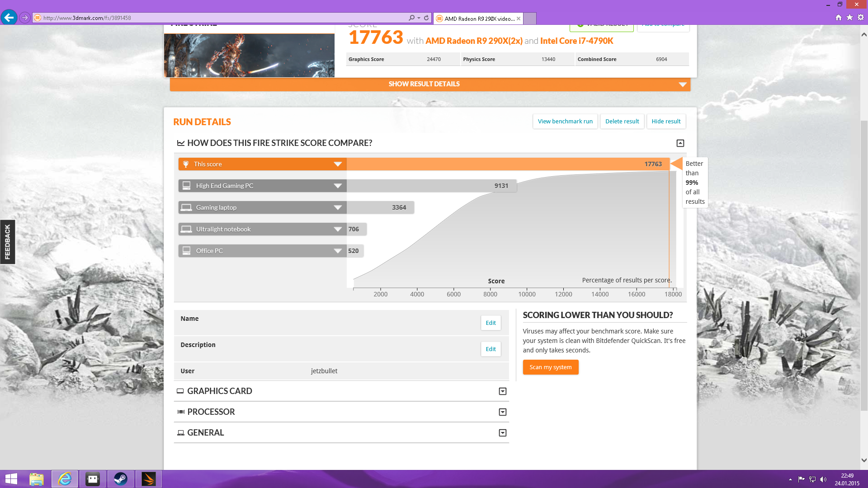Open Windows Start button
The width and height of the screenshot is (868, 488).
(x=11, y=479)
